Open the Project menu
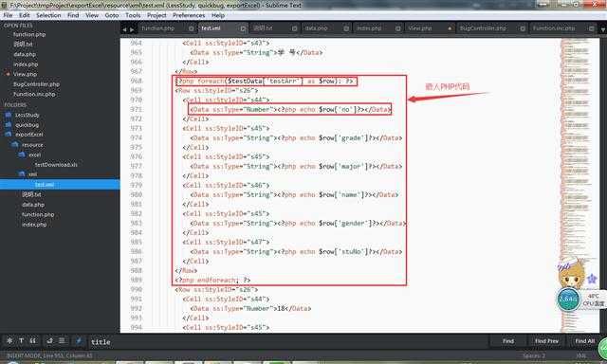607x364 pixels. tap(156, 15)
